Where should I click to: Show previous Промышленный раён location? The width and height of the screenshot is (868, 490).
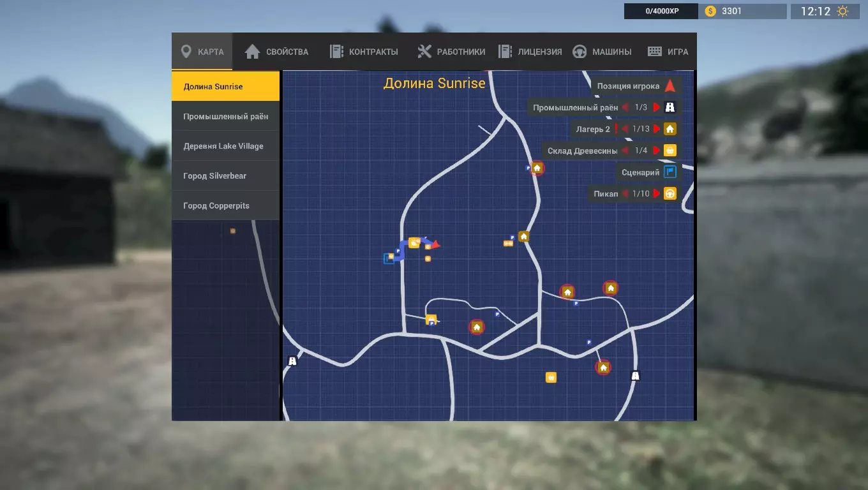click(x=625, y=107)
